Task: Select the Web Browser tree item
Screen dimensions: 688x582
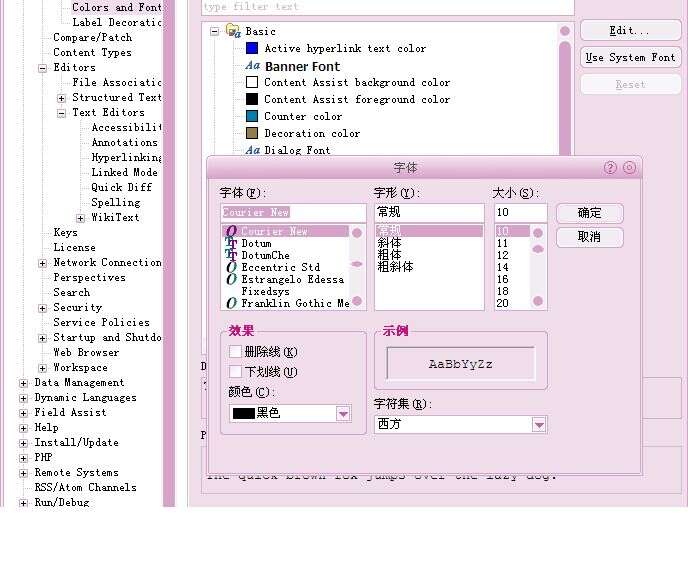Action: point(86,352)
